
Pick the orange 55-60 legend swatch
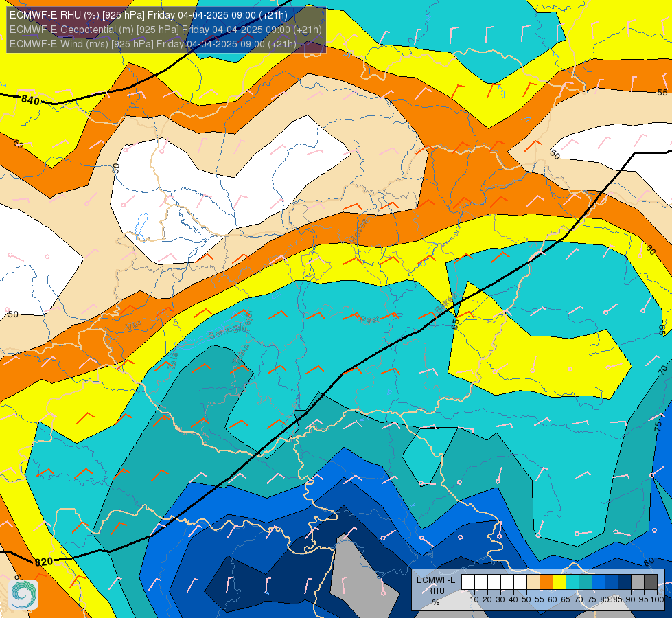coord(546,582)
